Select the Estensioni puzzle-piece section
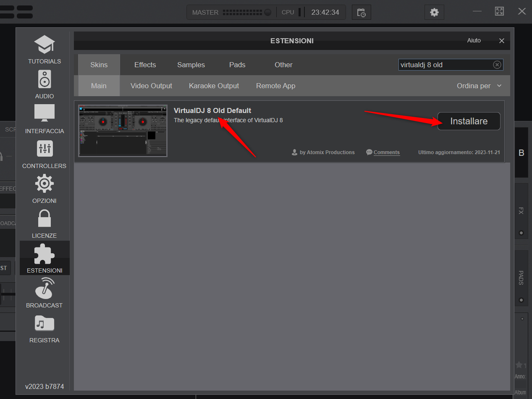 [45, 258]
